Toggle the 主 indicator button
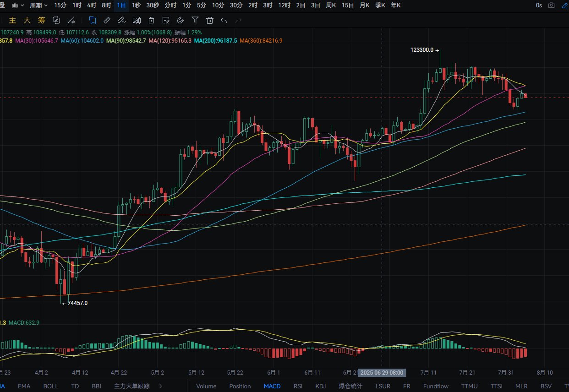This screenshot has height=392, width=569. 13,20
